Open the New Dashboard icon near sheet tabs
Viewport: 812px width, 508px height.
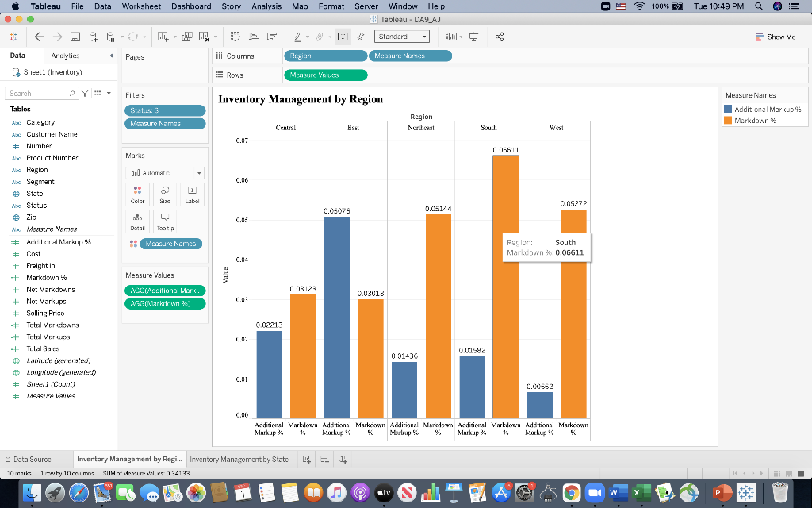(x=324, y=459)
